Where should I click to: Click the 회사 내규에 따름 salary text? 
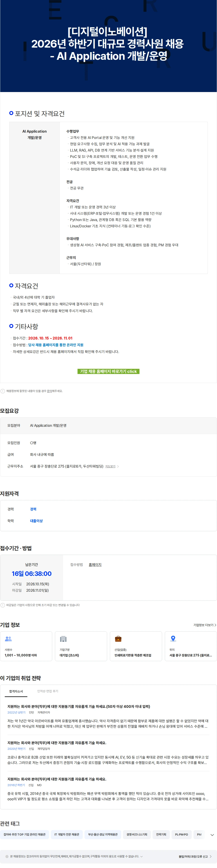42,455
